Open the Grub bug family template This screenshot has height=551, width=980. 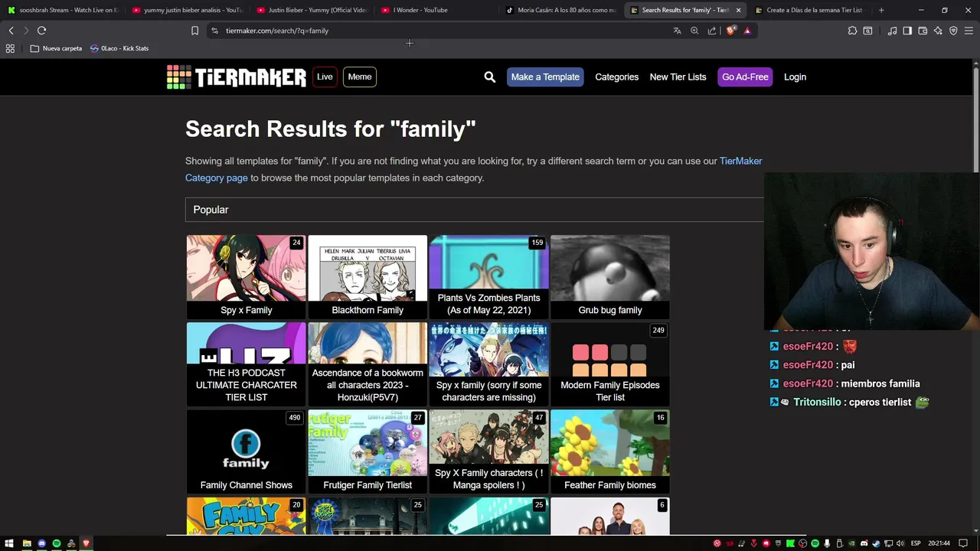pyautogui.click(x=610, y=277)
